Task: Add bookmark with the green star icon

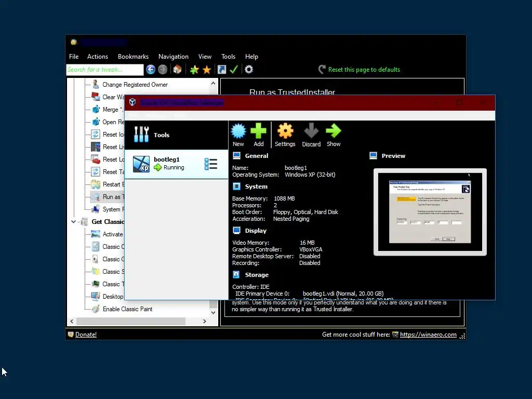Action: pyautogui.click(x=194, y=70)
